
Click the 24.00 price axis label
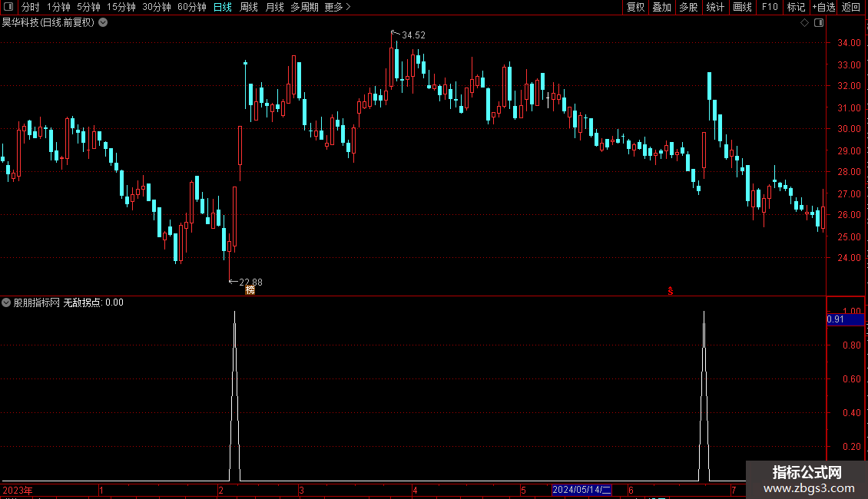tap(849, 257)
